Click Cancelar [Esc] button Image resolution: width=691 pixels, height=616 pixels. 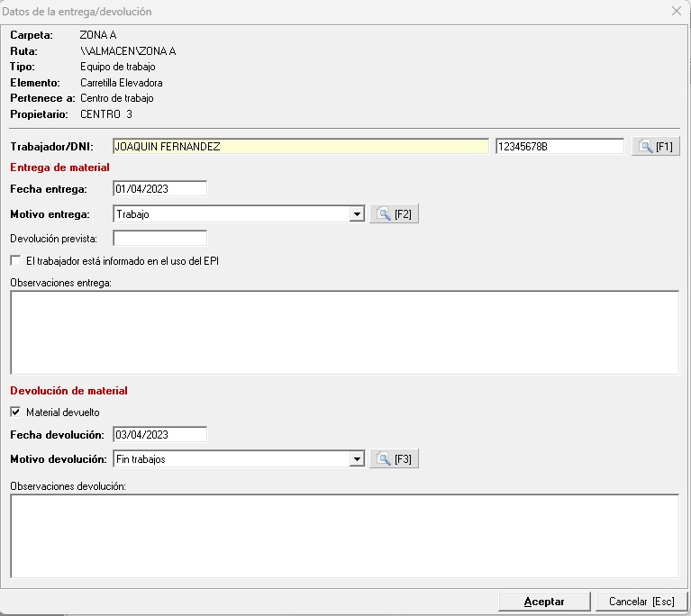(x=641, y=602)
